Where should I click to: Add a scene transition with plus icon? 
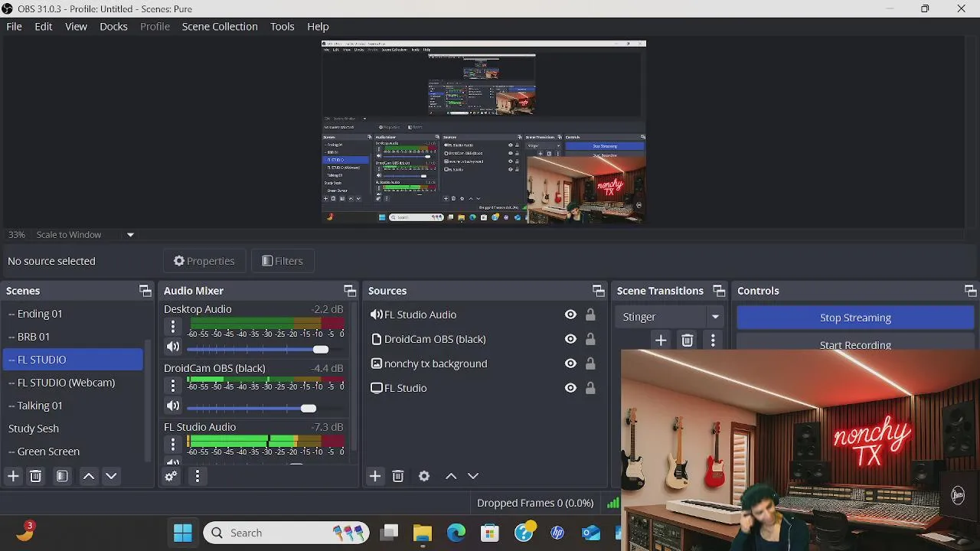[661, 341]
